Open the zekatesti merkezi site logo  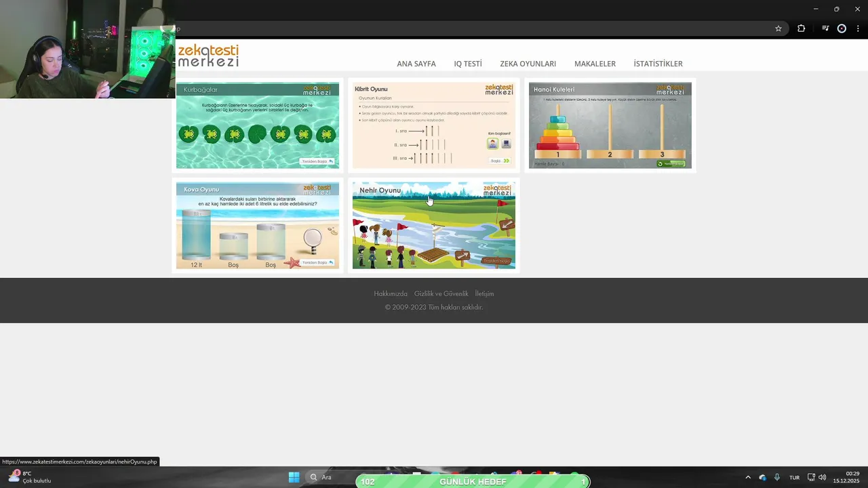208,56
